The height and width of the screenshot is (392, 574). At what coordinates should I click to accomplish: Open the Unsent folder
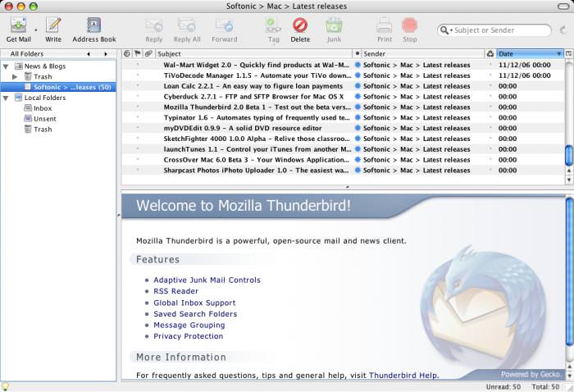45,119
